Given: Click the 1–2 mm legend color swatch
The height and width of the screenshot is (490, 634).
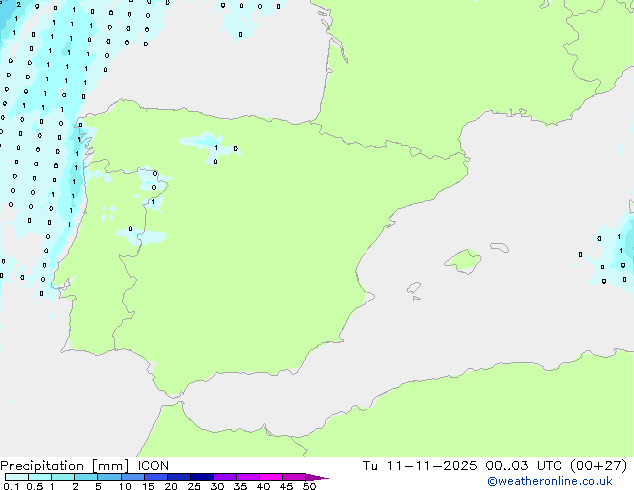Looking at the screenshot, I should (x=63, y=477).
